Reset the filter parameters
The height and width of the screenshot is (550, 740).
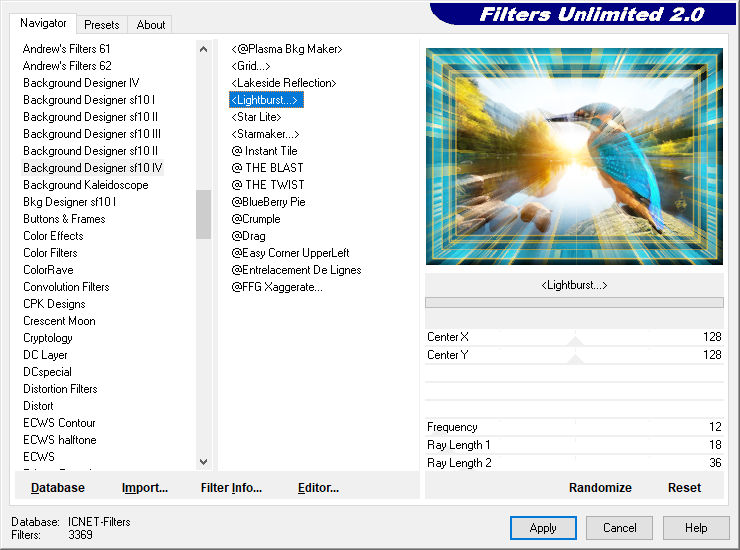pos(684,488)
